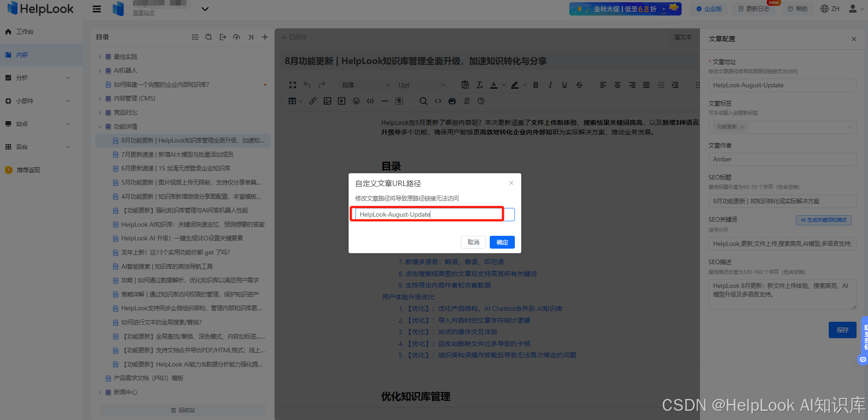Apply bold formatting
Screen dimensions: 868x420
coord(536,85)
